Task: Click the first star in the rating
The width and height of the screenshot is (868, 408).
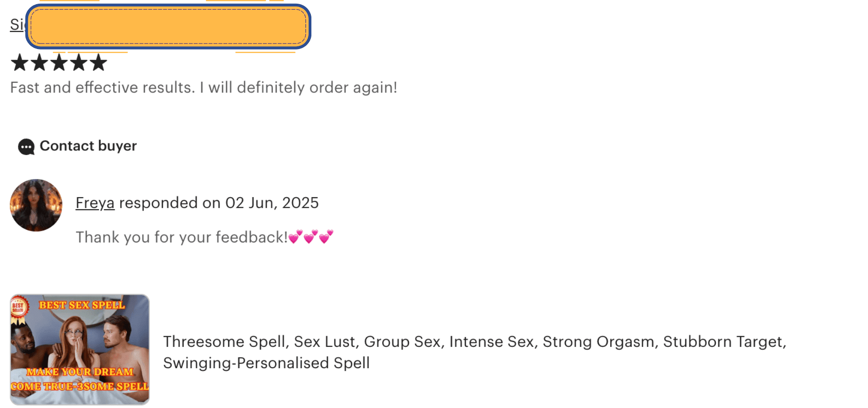Action: pos(19,62)
